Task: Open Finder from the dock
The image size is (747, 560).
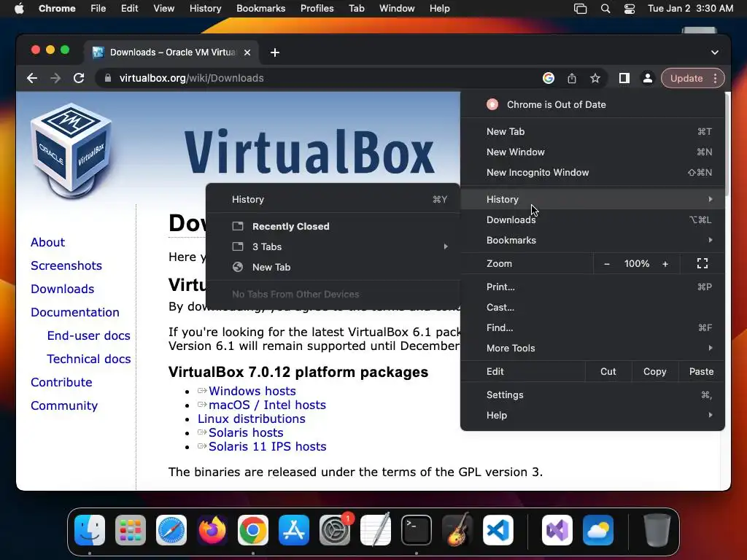Action: 90,530
